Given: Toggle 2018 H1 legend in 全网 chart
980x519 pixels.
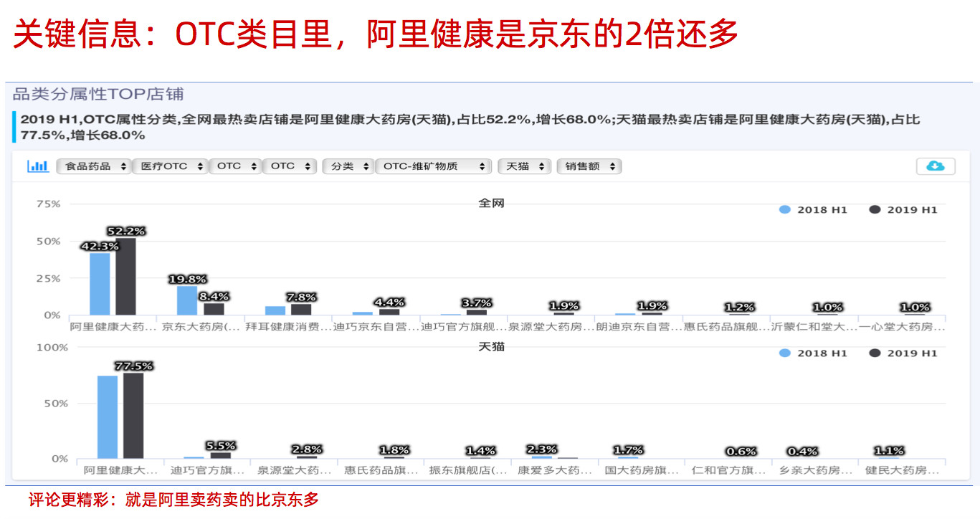Looking at the screenshot, I should 814,210.
